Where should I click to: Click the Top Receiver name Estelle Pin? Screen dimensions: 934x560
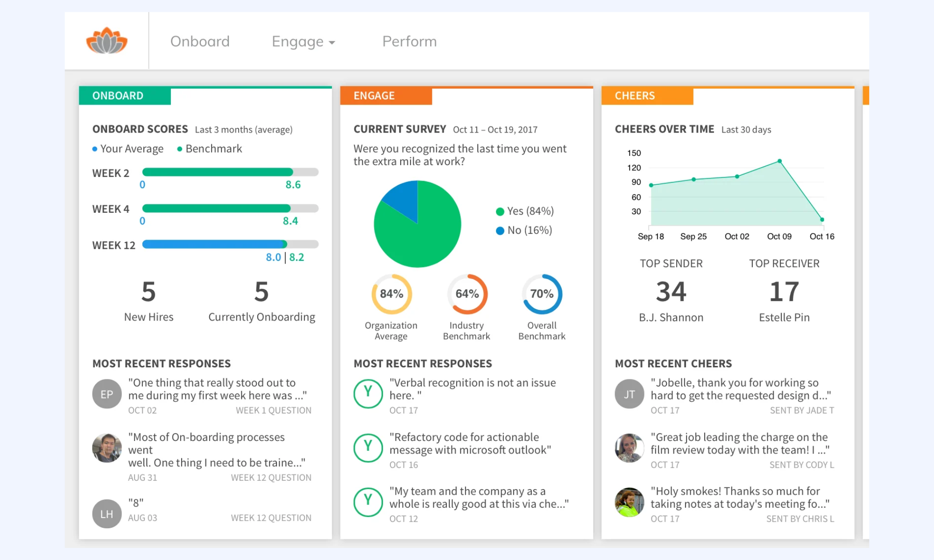coord(784,318)
